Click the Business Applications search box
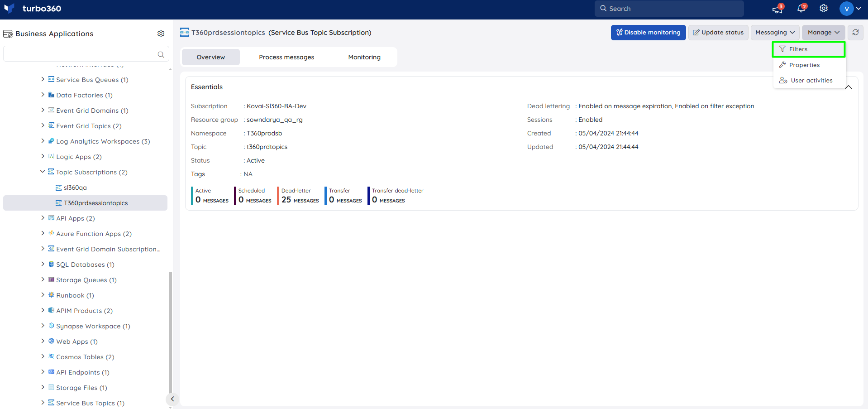Viewport: 868px width, 409px height. [86, 54]
